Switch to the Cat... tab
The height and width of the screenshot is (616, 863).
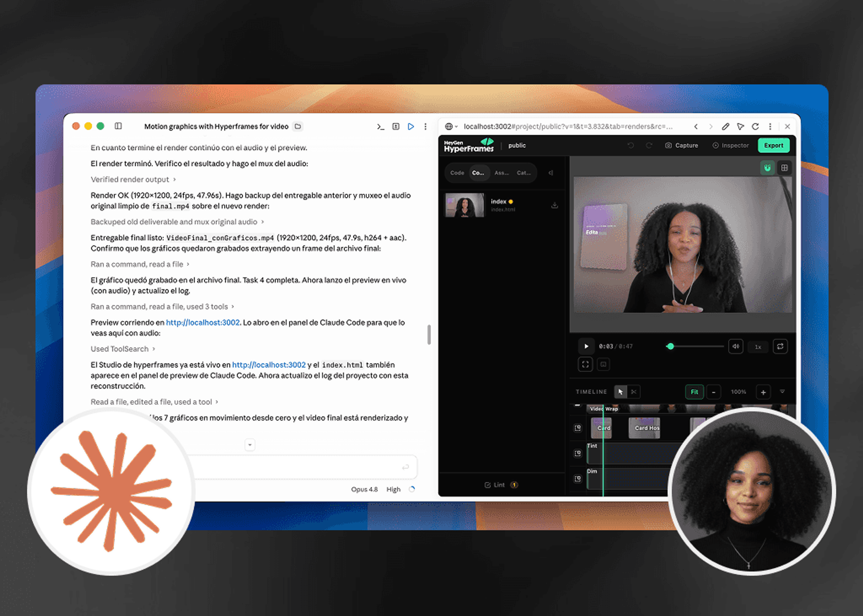pos(523,173)
